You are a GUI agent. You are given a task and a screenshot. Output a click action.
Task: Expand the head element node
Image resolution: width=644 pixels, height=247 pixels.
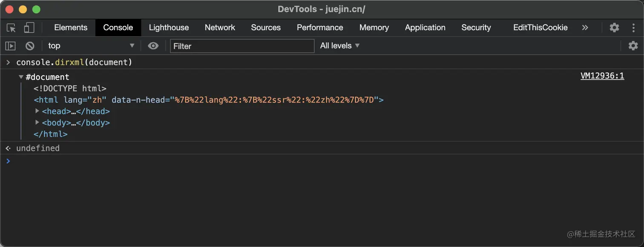pos(37,111)
